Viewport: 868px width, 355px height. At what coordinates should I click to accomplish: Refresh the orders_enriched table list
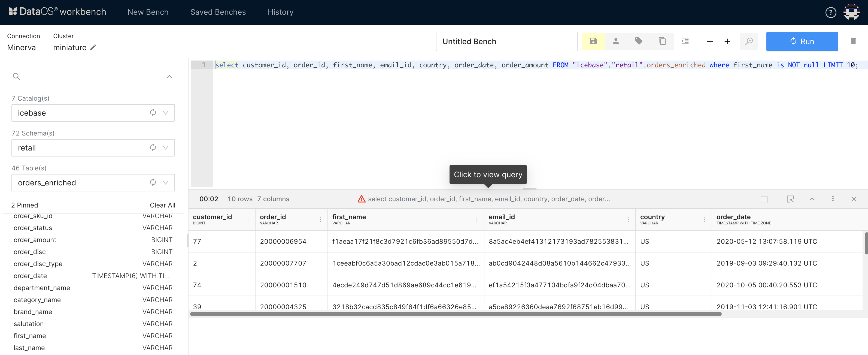pos(153,182)
